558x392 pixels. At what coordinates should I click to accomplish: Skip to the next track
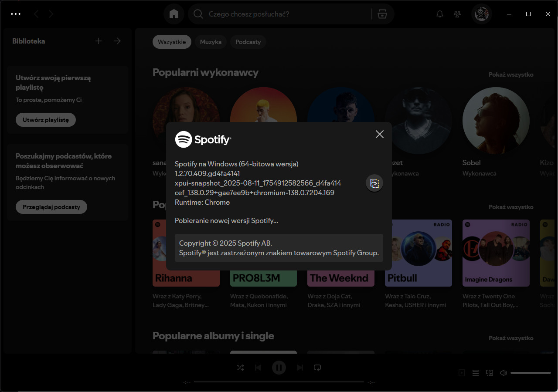(300, 368)
